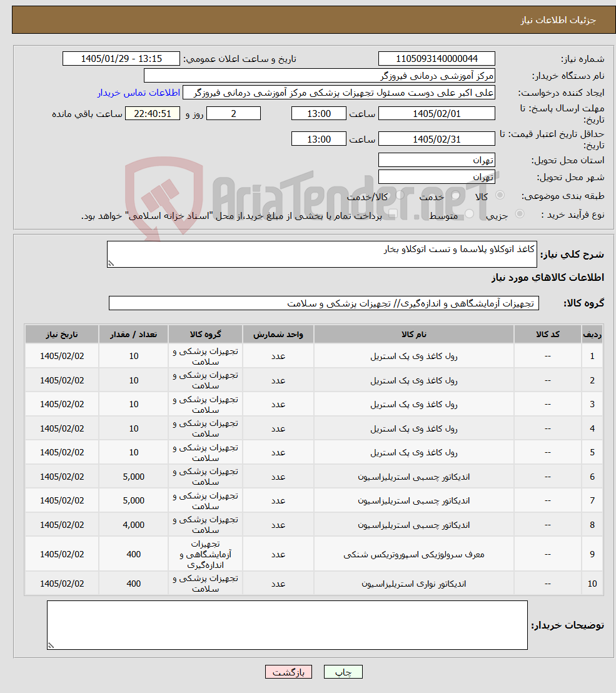Click اندیکاتور نواری استریلیزاسیون item

pos(413,584)
